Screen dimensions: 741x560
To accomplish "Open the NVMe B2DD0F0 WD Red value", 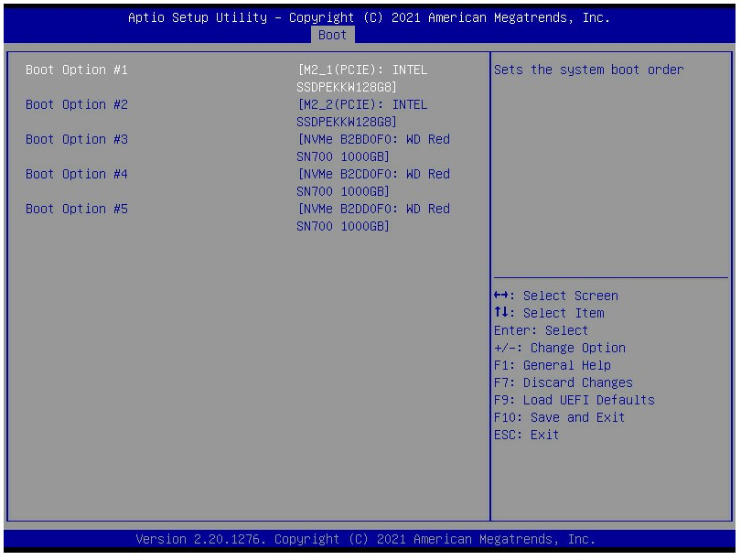I will (373, 218).
